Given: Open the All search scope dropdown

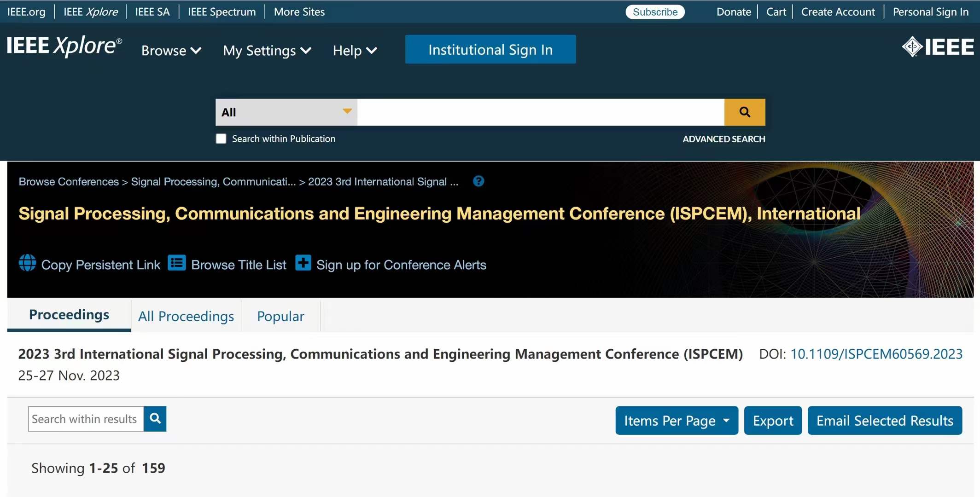Looking at the screenshot, I should tap(286, 112).
